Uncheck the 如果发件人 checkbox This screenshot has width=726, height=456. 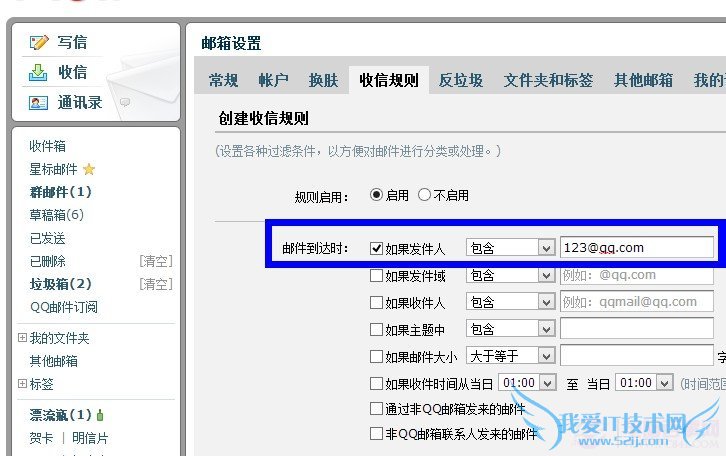point(376,249)
